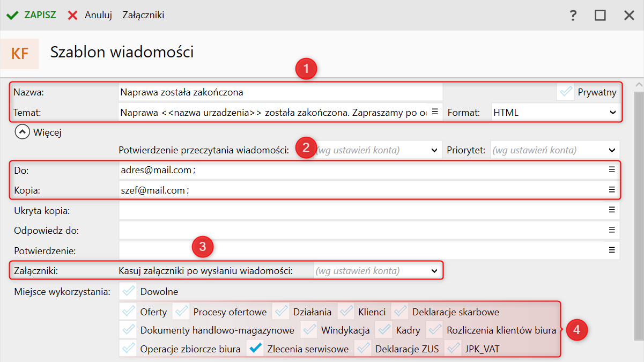Open the hamburger menu in Potwierdzenie field
The height and width of the screenshot is (362, 644).
[x=612, y=249]
